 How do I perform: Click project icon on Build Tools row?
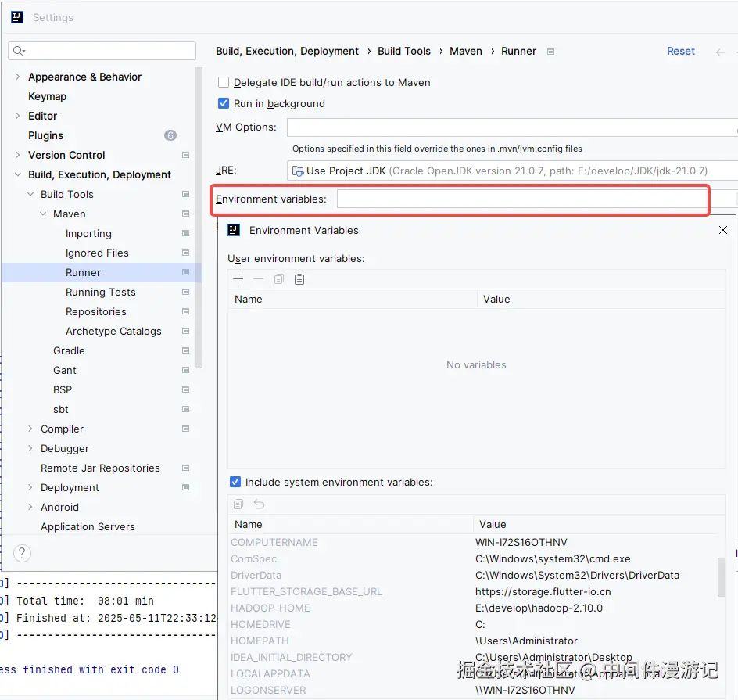(x=185, y=194)
